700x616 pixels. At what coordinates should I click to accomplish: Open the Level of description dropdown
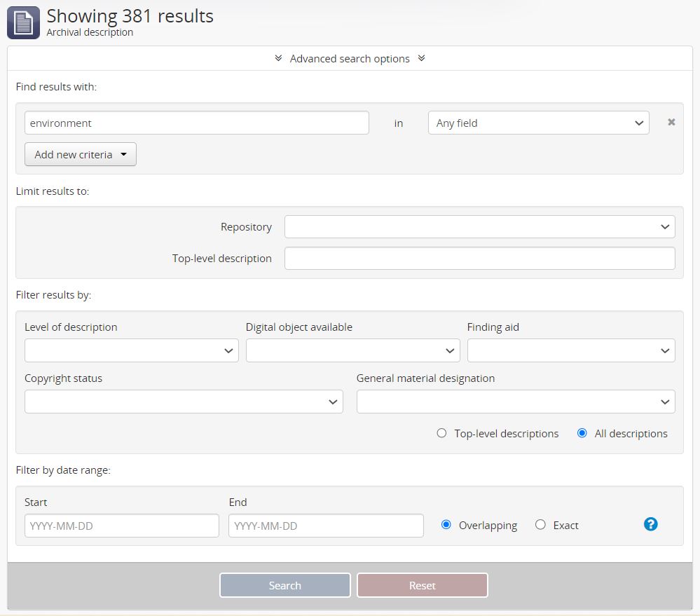[x=131, y=350]
